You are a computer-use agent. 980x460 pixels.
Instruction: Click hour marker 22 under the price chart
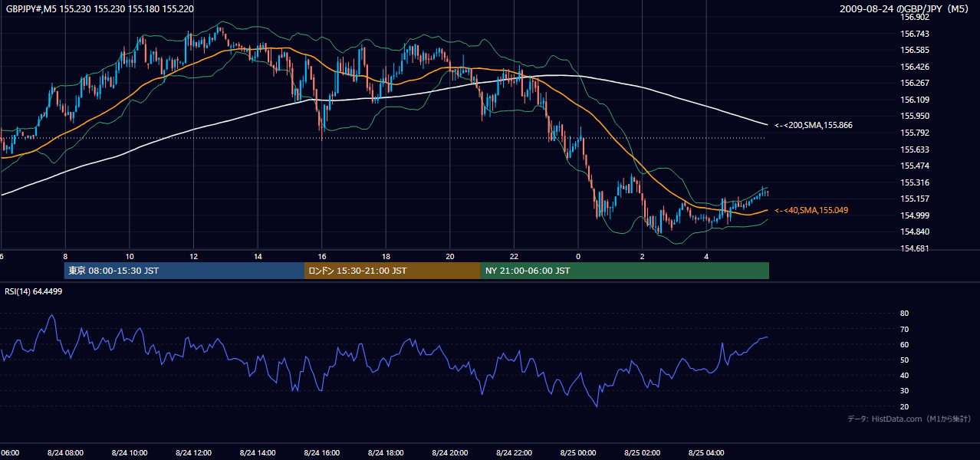click(514, 257)
